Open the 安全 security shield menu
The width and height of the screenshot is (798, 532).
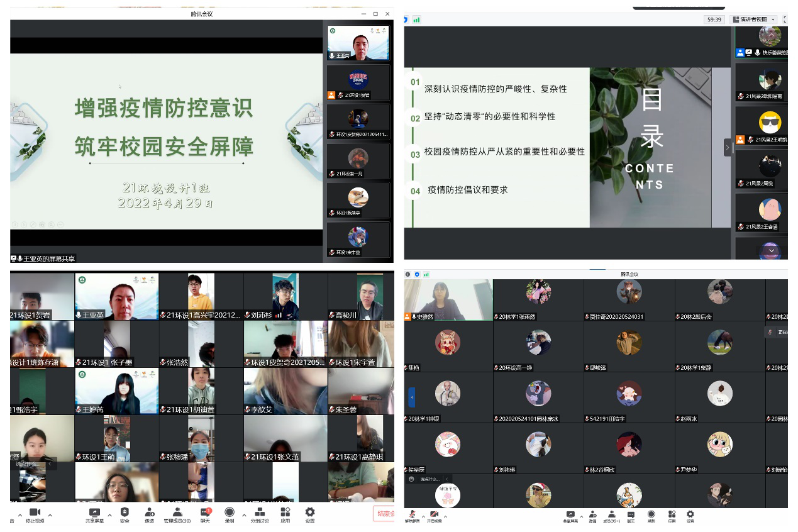pyautogui.click(x=125, y=515)
